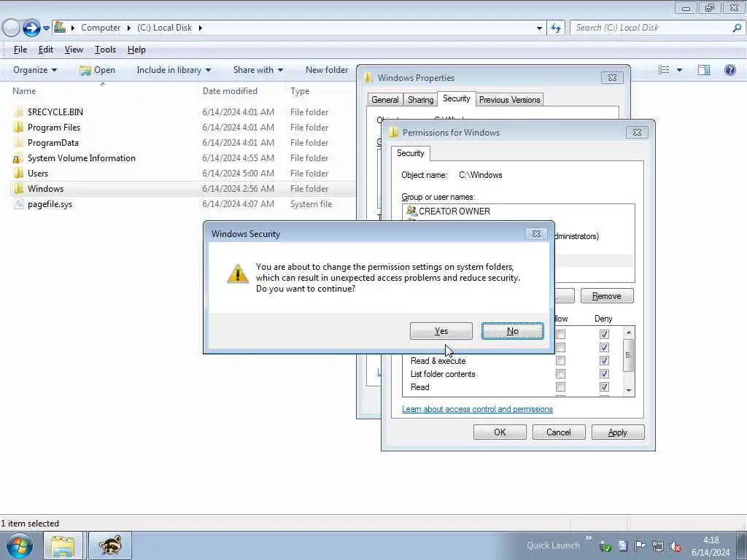Screen dimensions: 747x560
Task: Click the Action Center flag icon
Action: click(x=640, y=545)
